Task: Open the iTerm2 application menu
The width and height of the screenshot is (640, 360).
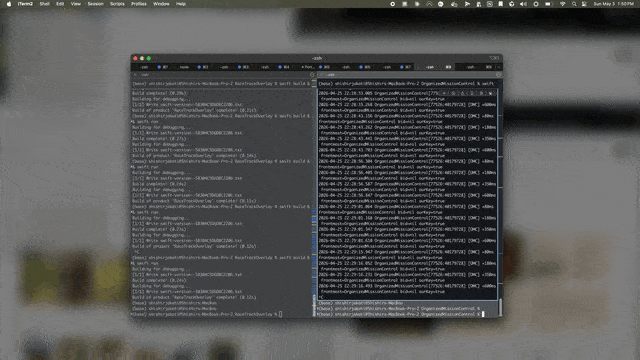Action: click(25, 4)
